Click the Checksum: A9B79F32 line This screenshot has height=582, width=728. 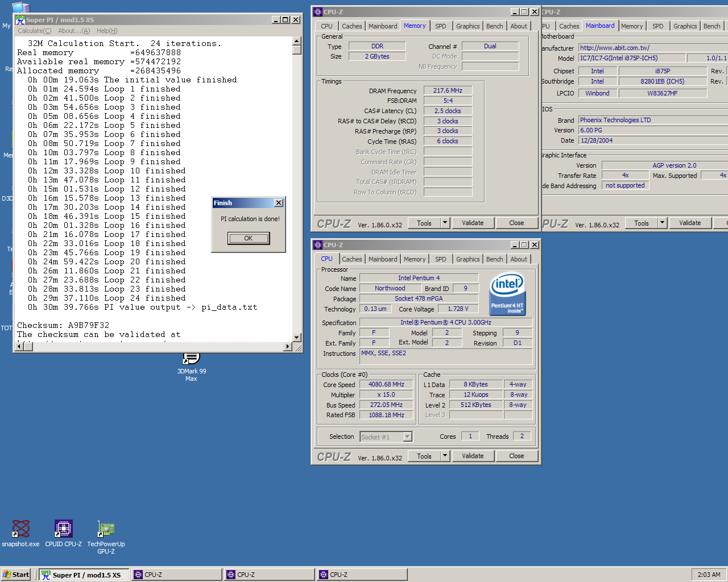[63, 325]
